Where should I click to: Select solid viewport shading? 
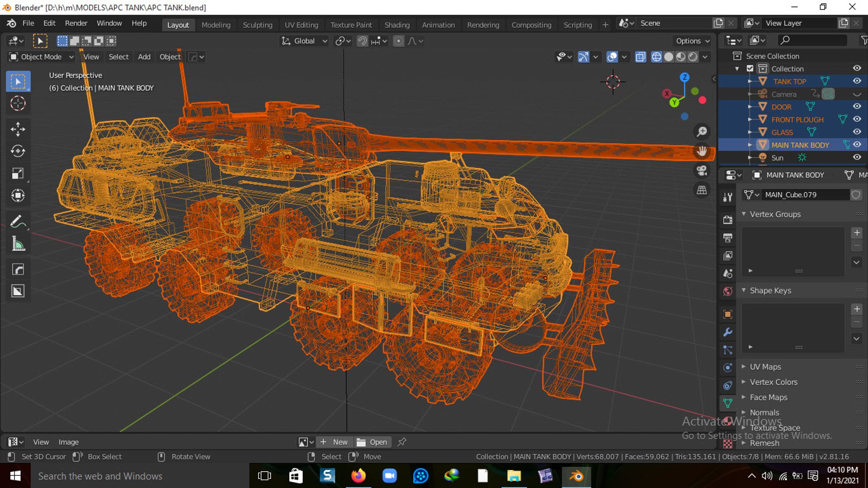(669, 57)
